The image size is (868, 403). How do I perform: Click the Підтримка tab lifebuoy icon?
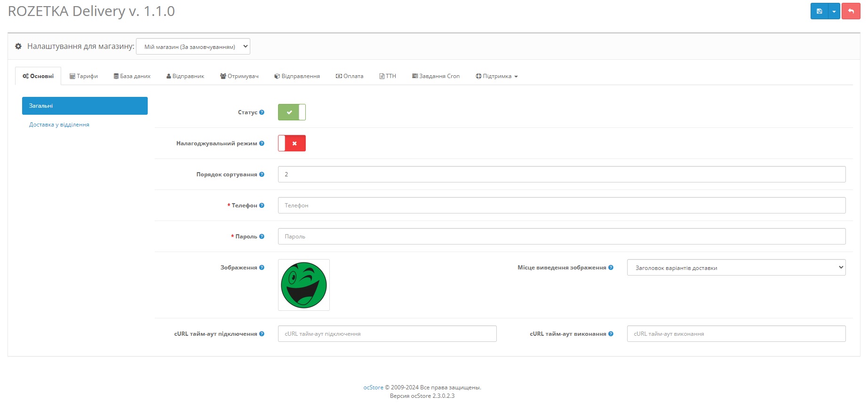click(x=478, y=76)
